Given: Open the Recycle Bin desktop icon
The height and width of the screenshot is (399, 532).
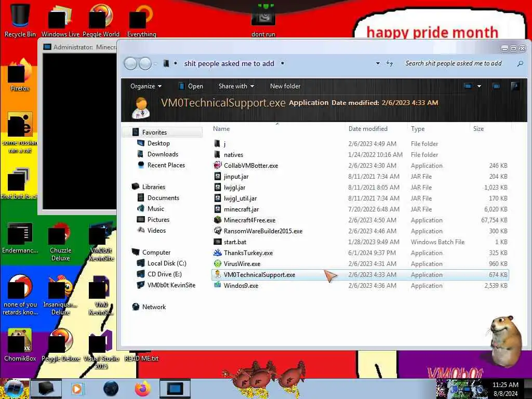Looking at the screenshot, I should (x=20, y=19).
